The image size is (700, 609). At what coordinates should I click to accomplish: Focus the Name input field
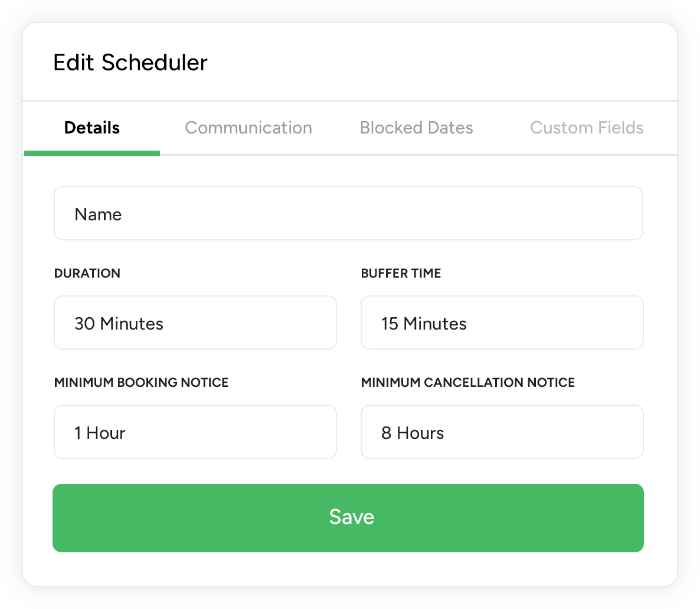(348, 214)
